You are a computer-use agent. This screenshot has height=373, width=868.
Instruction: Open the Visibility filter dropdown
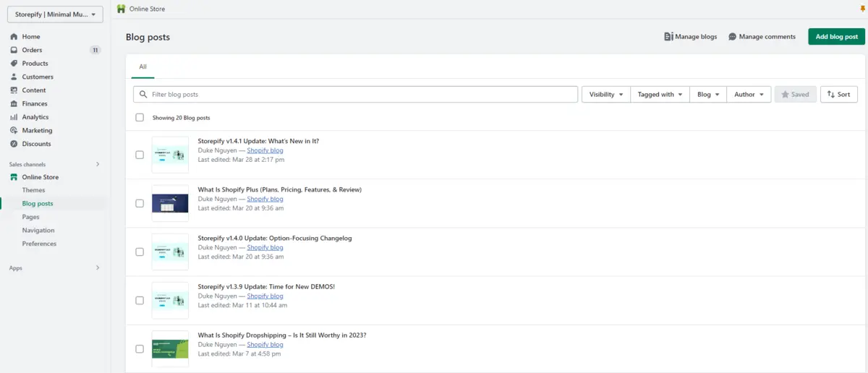point(605,95)
